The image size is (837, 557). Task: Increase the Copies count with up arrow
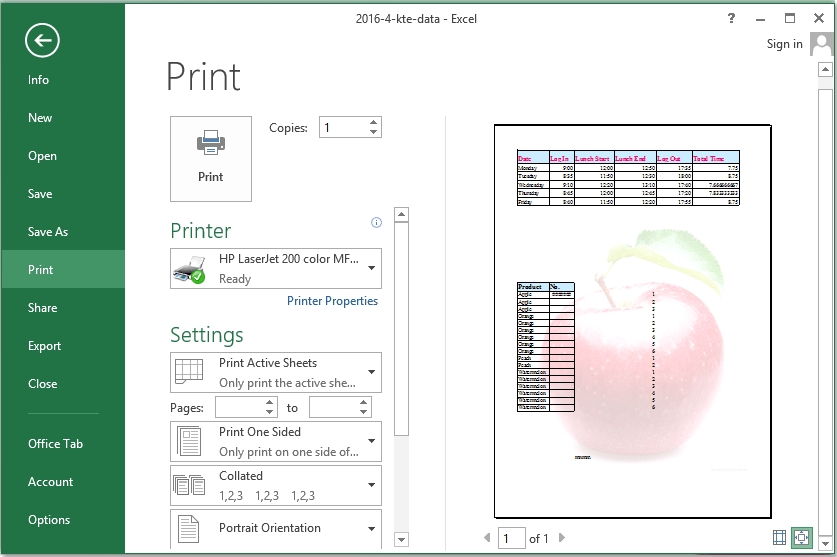374,123
